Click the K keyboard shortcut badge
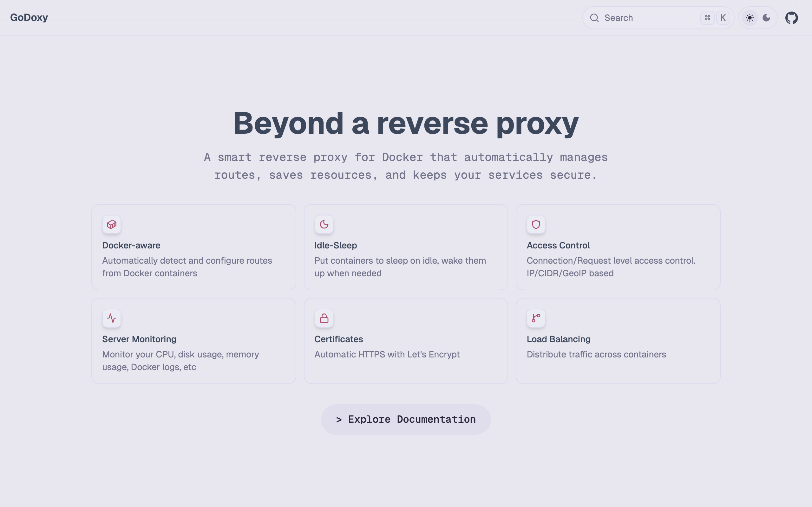The height and width of the screenshot is (507, 812). point(723,18)
